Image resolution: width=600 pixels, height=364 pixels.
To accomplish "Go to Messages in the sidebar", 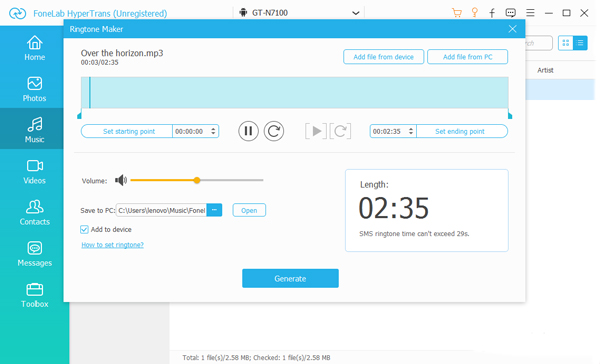I will tap(34, 254).
